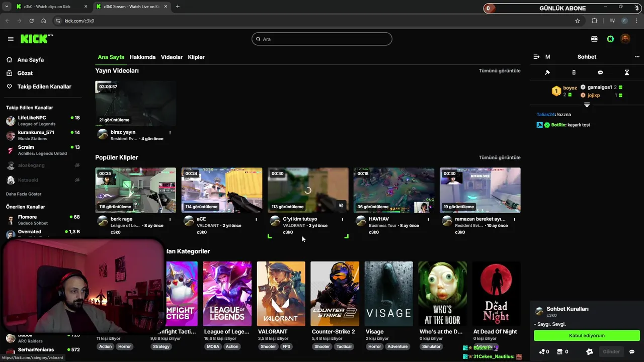Viewport: 644px width, 362px height.
Task: Open At Dead Of Night category card
Action: point(496,294)
